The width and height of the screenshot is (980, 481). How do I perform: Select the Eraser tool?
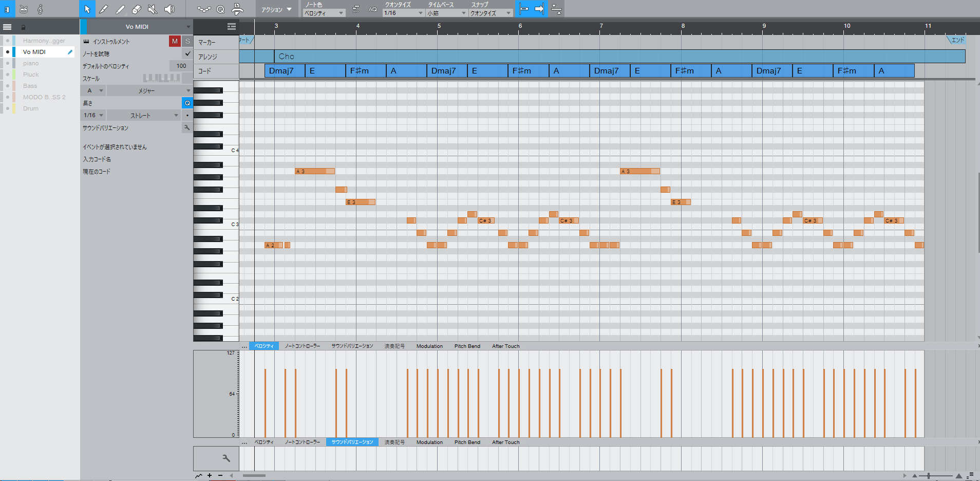[x=136, y=9]
